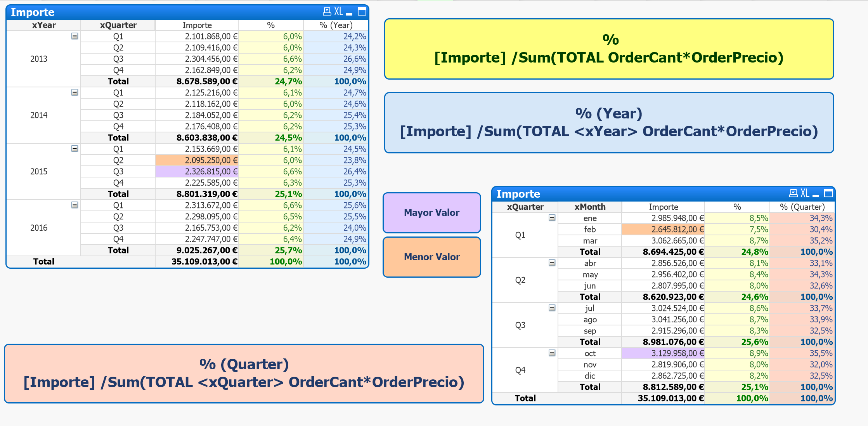Click the print icon on right Importe table

pos(793,193)
